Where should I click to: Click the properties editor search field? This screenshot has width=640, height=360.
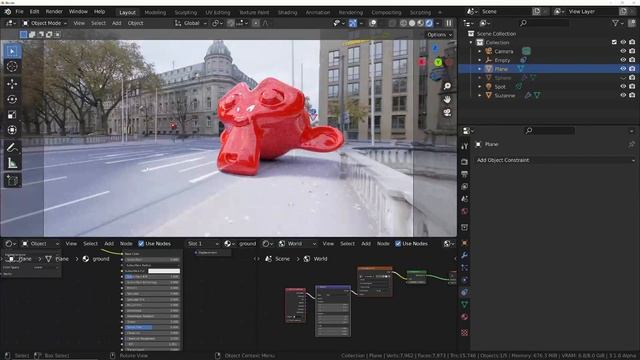point(549,131)
